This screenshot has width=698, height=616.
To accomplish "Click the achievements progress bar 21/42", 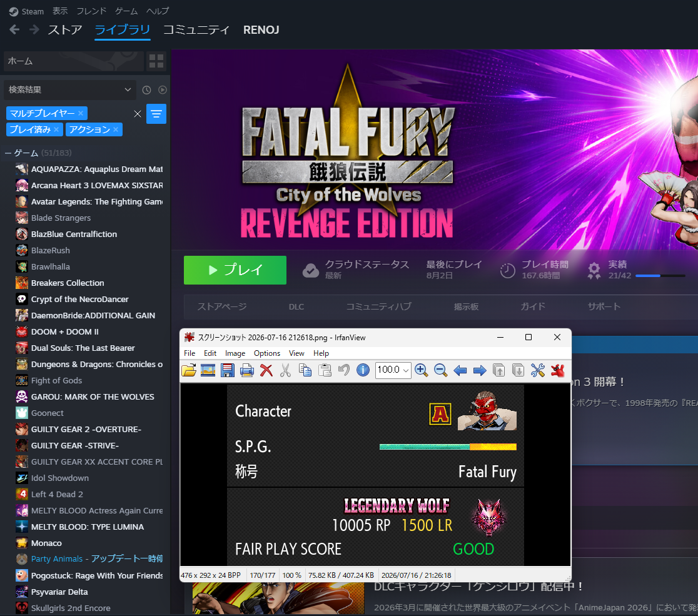I will [x=660, y=276].
